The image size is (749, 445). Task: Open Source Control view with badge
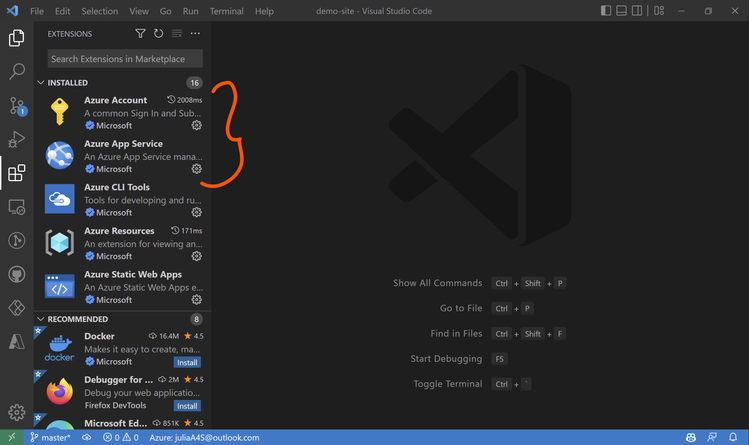click(x=18, y=106)
